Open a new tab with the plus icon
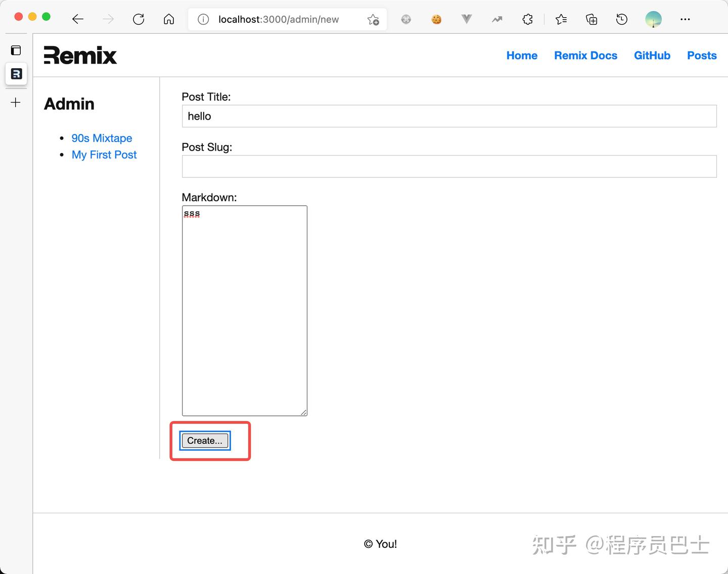 coord(16,103)
